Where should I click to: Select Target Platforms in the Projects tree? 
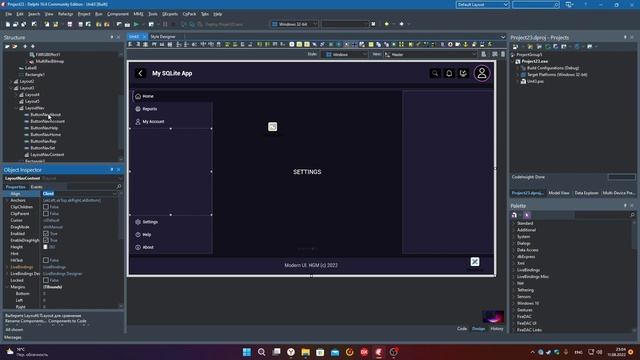557,75
